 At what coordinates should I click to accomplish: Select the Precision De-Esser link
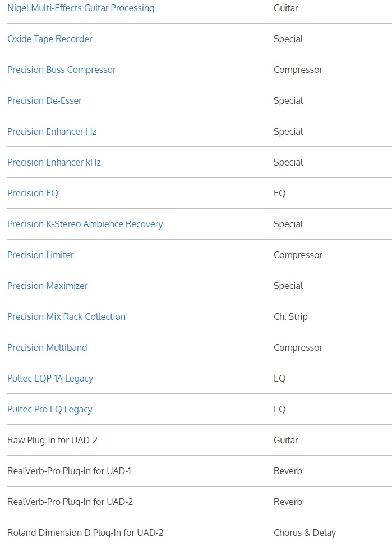click(44, 101)
